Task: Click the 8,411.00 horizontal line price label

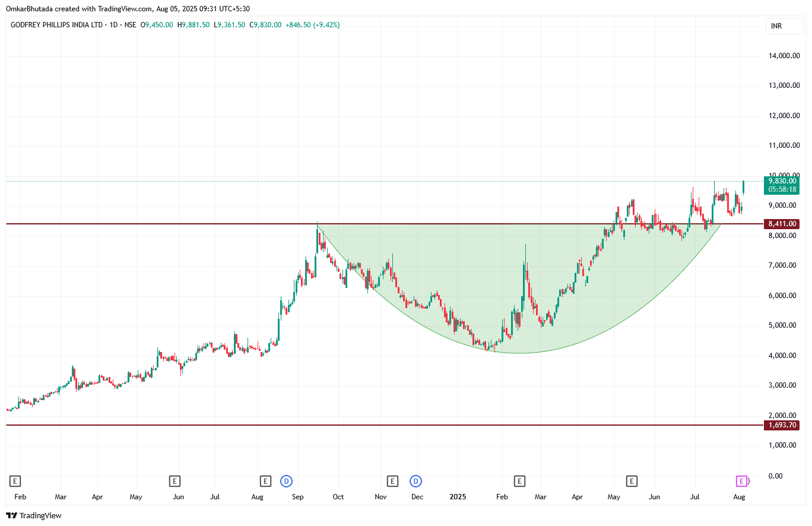Action: coord(782,224)
